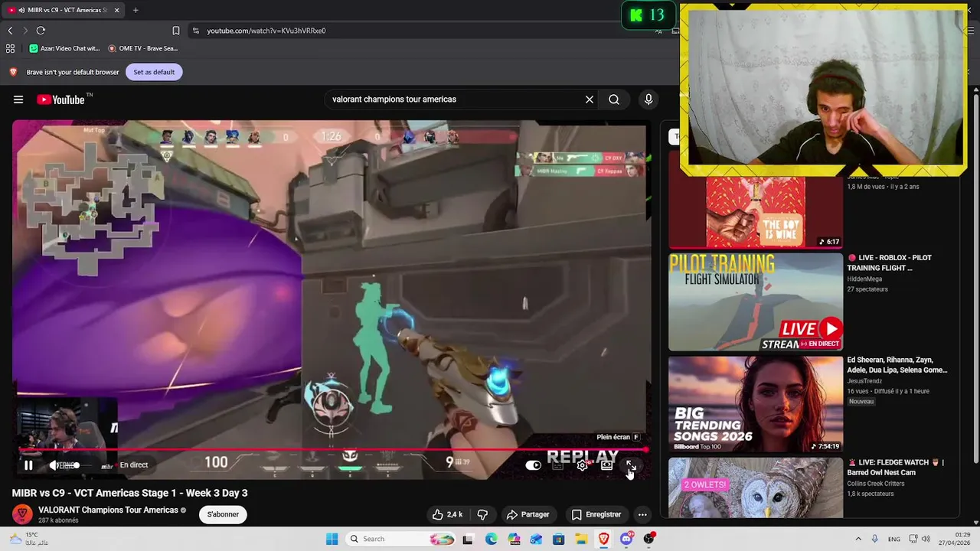The image size is (980, 551).
Task: Open a new browser tab
Action: [136, 10]
